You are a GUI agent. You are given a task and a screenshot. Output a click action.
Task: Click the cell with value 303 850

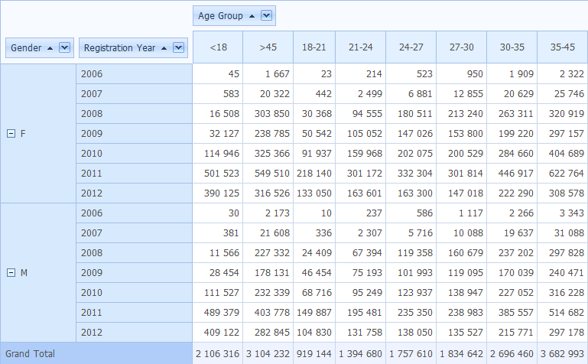[268, 114]
